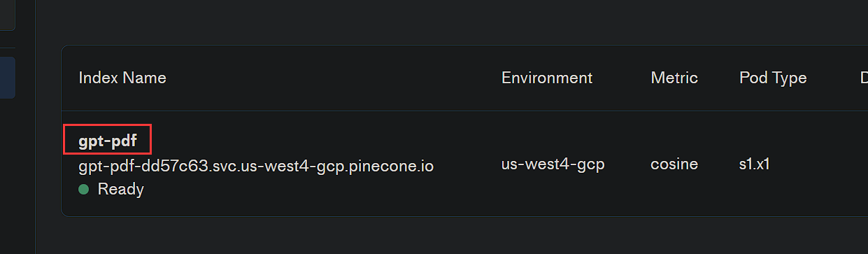Image resolution: width=868 pixels, height=254 pixels.
Task: Click the blank area below the index table
Action: pos(451,236)
